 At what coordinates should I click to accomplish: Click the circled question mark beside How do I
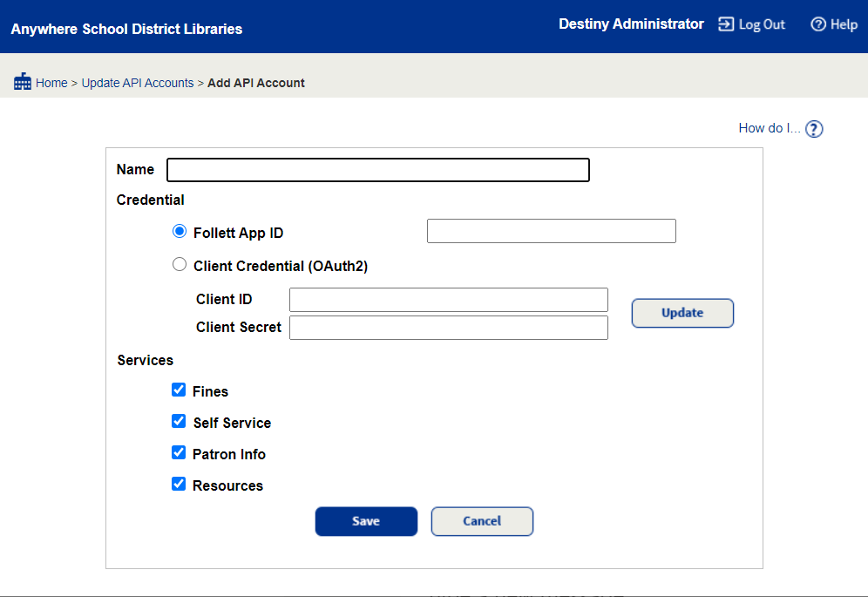point(813,128)
